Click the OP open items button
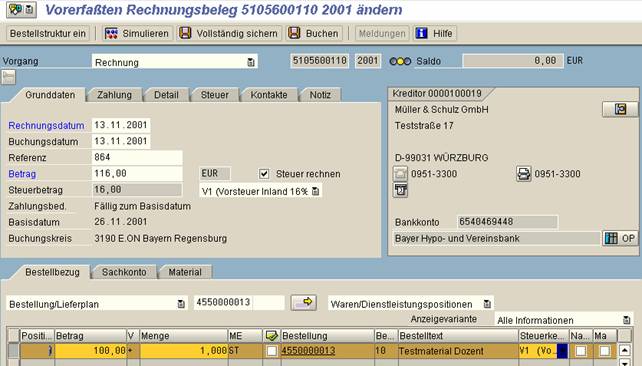This screenshot has height=366, width=642. [620, 238]
